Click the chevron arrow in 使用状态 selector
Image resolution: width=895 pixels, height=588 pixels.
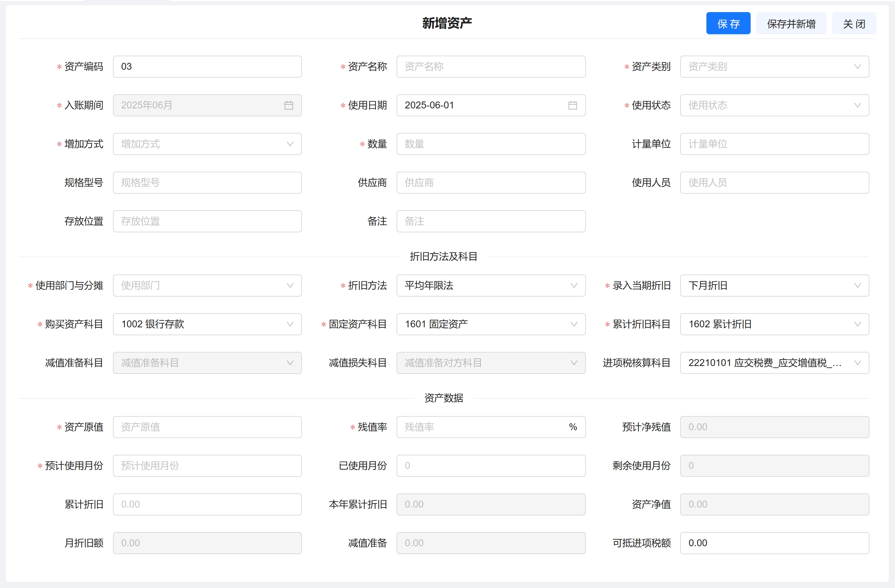857,105
